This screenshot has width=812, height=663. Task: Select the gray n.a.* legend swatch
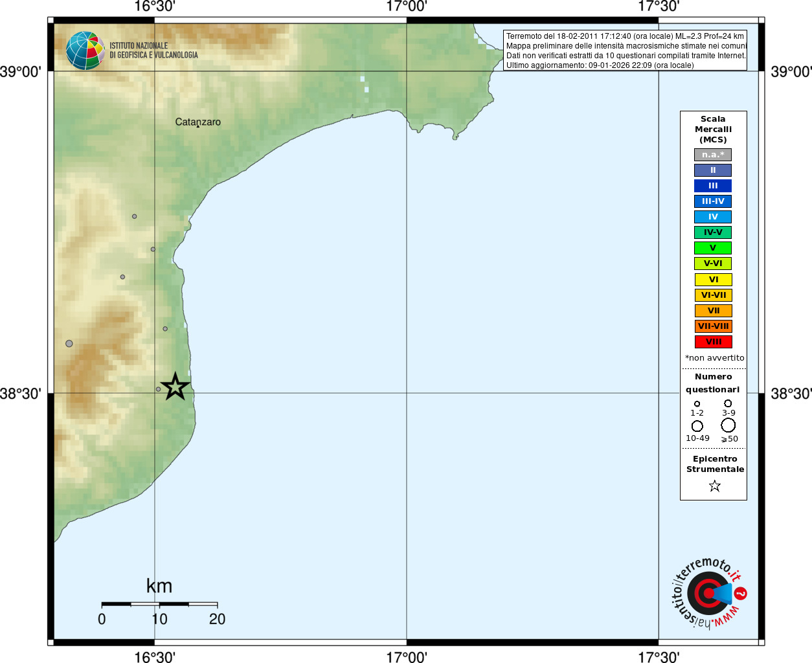713,155
